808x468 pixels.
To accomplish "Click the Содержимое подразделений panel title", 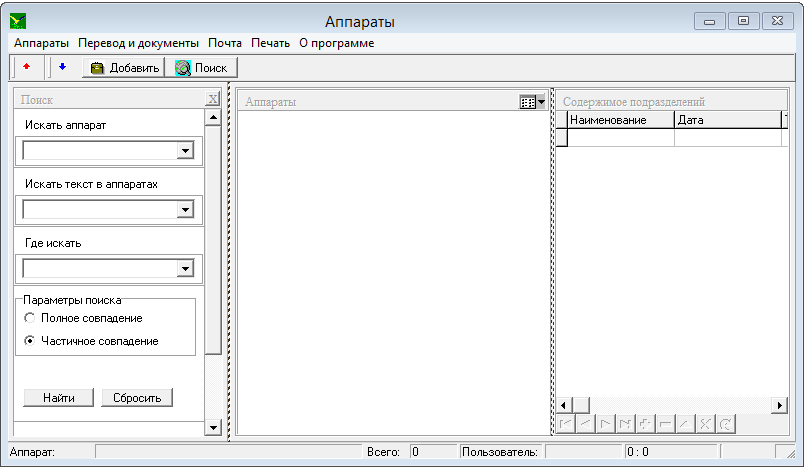I will click(633, 102).
